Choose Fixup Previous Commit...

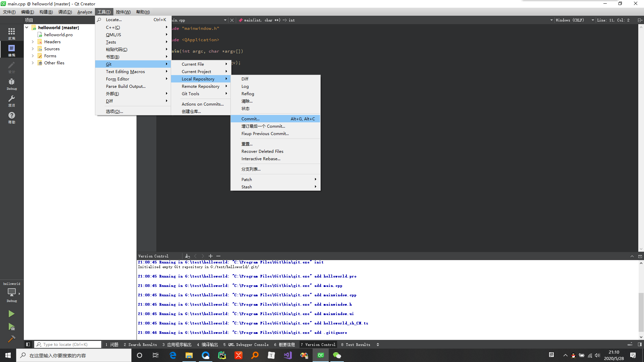[x=275, y=134]
